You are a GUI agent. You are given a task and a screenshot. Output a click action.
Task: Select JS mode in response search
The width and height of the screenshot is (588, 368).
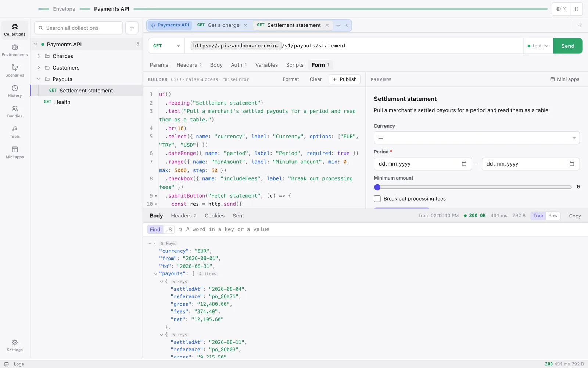pos(169,230)
